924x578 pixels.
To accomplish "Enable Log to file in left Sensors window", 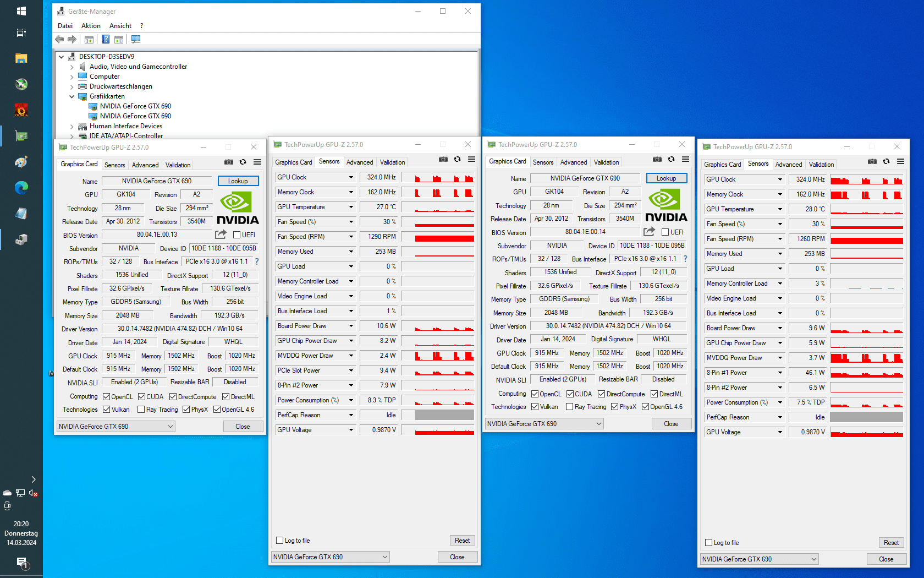I will 280,541.
